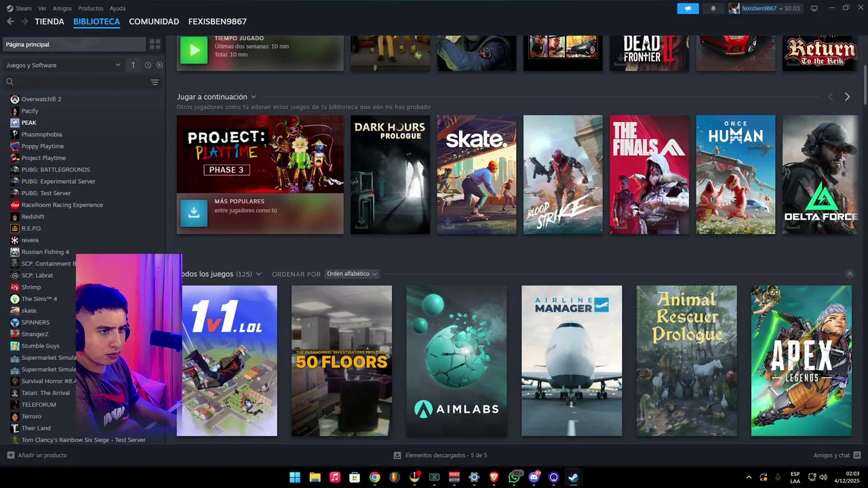Switch to the COMUNIDAD tab
The image size is (868, 488).
point(154,22)
